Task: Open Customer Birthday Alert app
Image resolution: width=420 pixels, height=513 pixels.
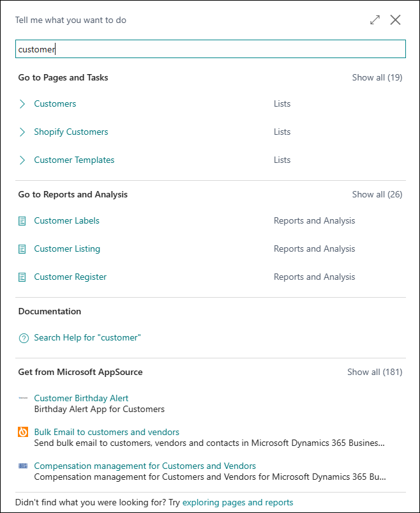Action: (x=81, y=398)
